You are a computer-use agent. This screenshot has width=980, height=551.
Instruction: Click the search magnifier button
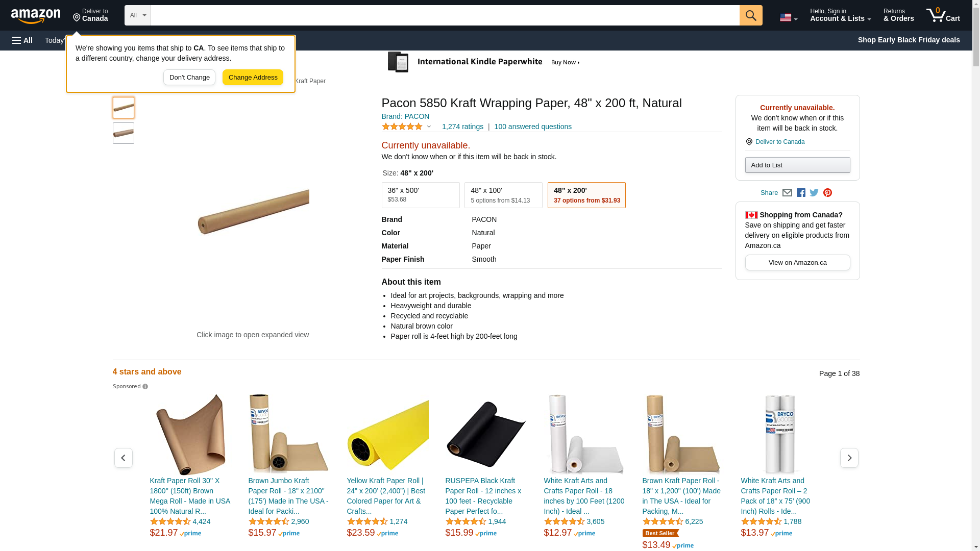point(750,15)
